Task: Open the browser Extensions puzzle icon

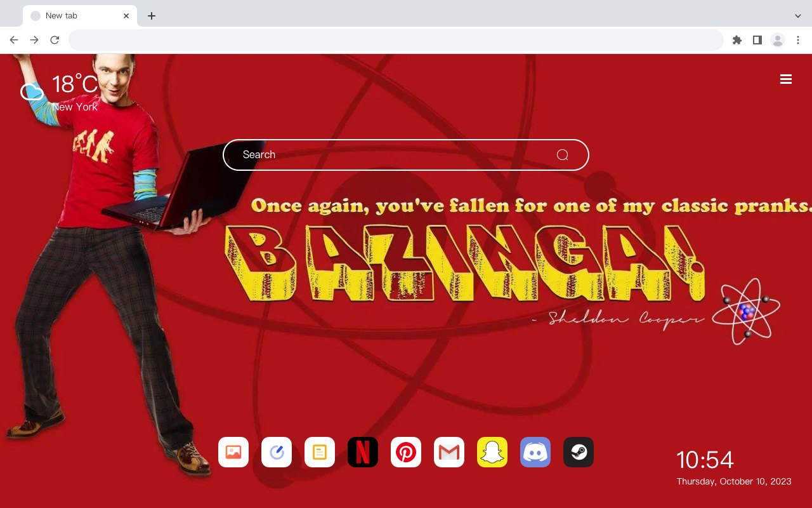Action: [x=737, y=40]
